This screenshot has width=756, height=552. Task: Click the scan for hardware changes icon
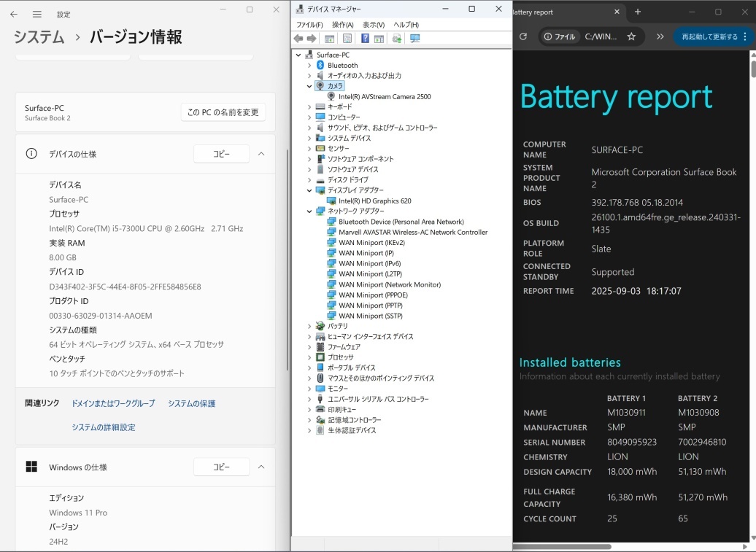[x=414, y=39]
